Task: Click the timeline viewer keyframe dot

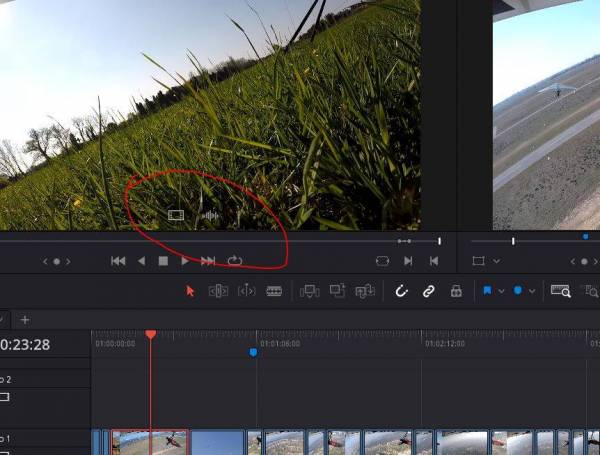Action: click(584, 262)
